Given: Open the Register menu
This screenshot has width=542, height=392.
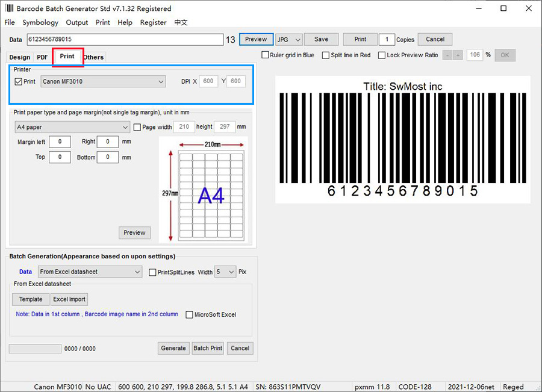Looking at the screenshot, I should (x=153, y=22).
